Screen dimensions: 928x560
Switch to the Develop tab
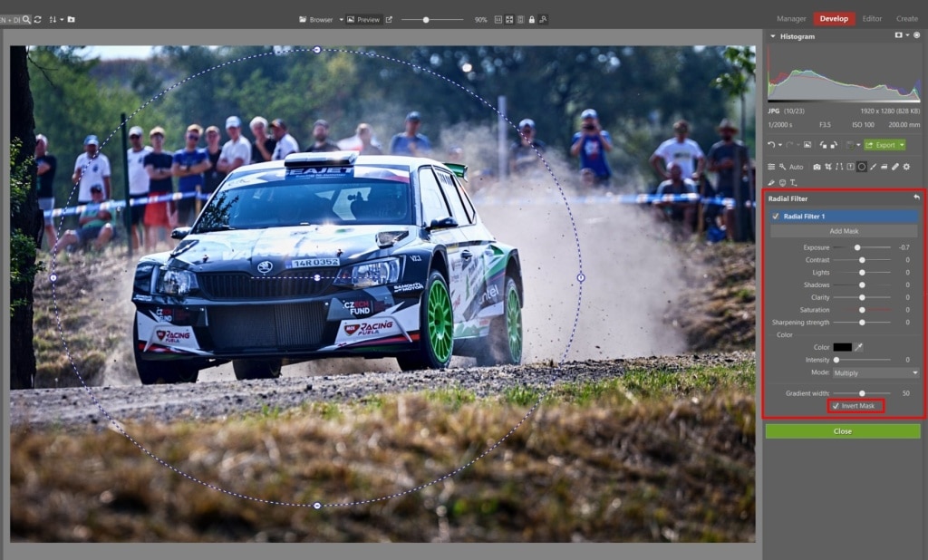tap(834, 19)
